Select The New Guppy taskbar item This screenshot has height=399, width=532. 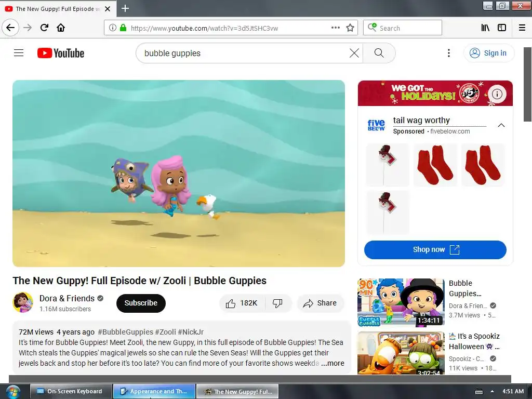pyautogui.click(x=237, y=391)
